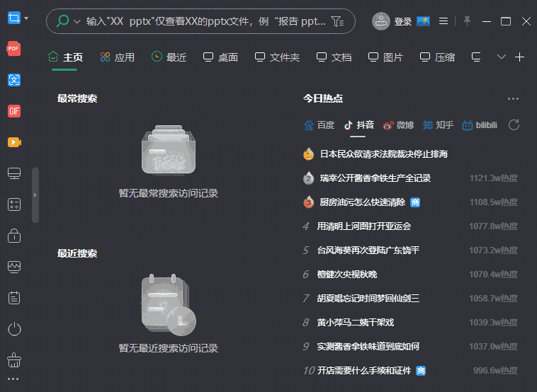Image resolution: width=537 pixels, height=392 pixels.
Task: Select the 知乎 hot topics source
Action: point(438,125)
